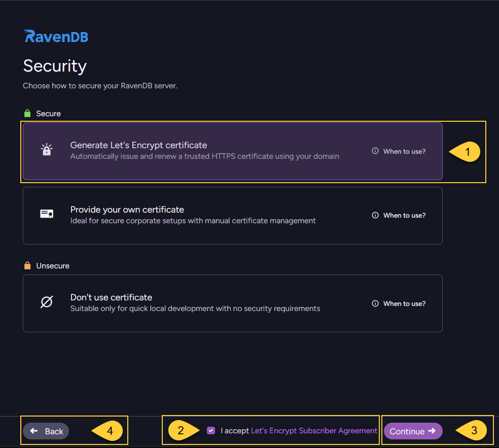Click the info icon beside Don't use certificate
The image size is (499, 448).
(375, 303)
